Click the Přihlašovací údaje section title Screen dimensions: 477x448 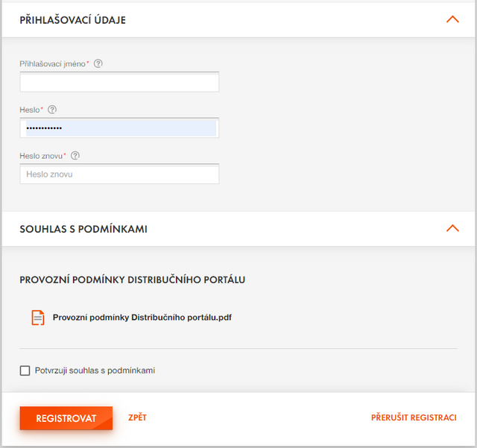coord(73,20)
